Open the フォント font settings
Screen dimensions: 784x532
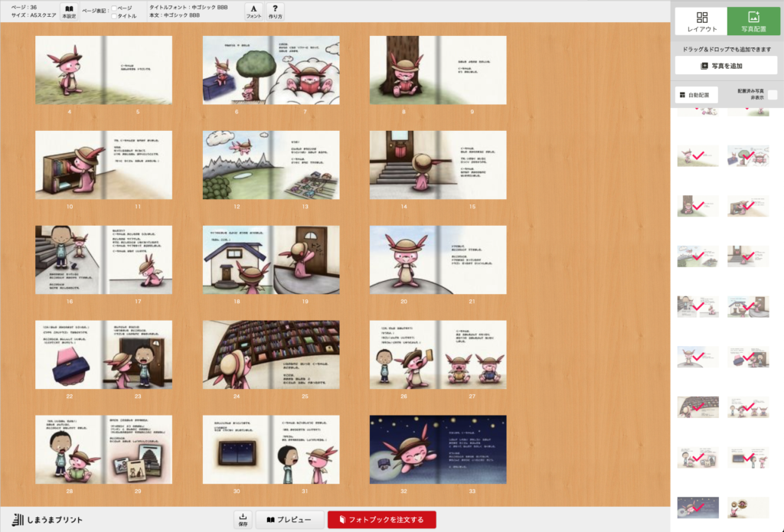point(253,11)
